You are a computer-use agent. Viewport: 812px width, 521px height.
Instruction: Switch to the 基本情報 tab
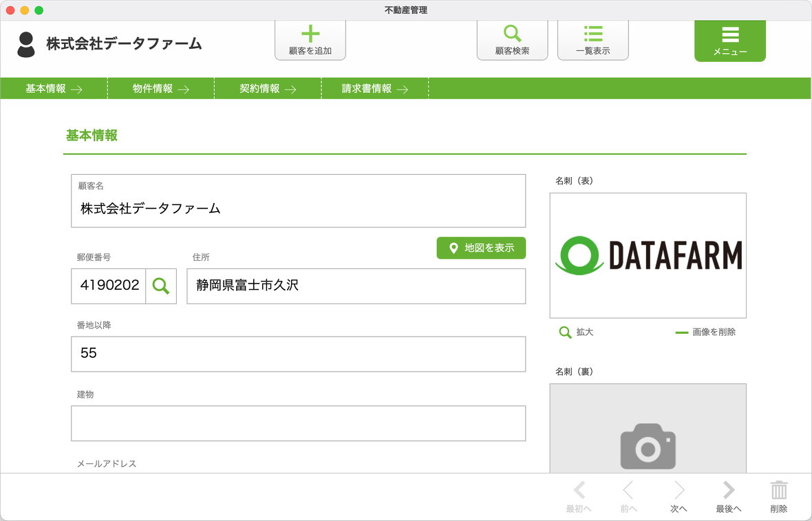pos(54,89)
